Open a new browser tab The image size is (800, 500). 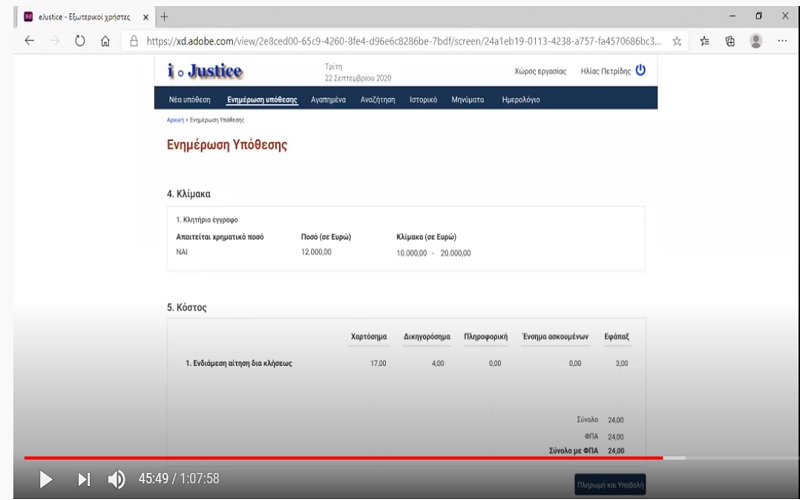pyautogui.click(x=164, y=16)
